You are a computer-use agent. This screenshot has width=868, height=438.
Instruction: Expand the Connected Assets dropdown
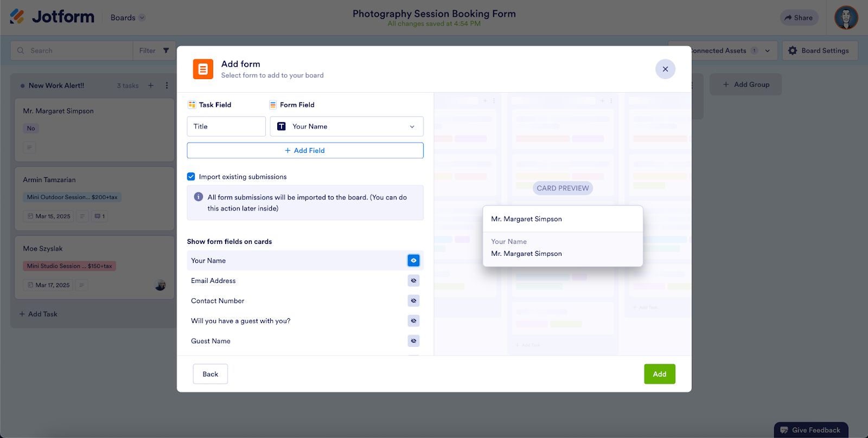coord(767,51)
